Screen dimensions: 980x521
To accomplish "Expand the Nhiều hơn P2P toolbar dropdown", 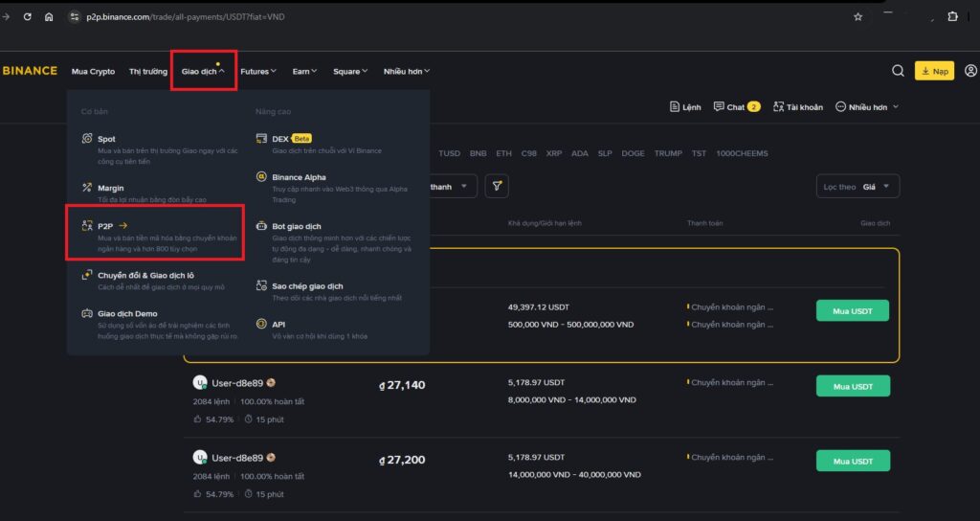I will click(867, 107).
